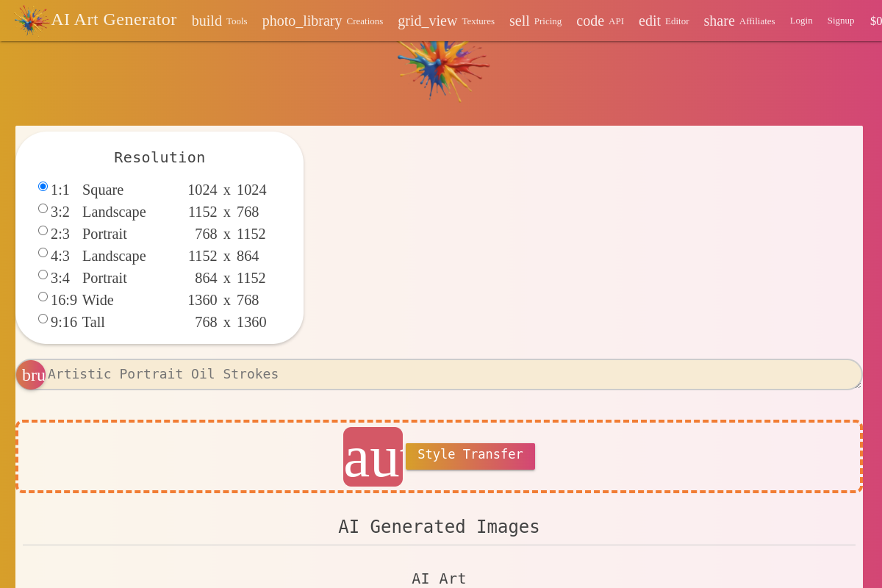The width and height of the screenshot is (882, 588).
Task: Select the 1:1 Square resolution
Action: (x=43, y=187)
